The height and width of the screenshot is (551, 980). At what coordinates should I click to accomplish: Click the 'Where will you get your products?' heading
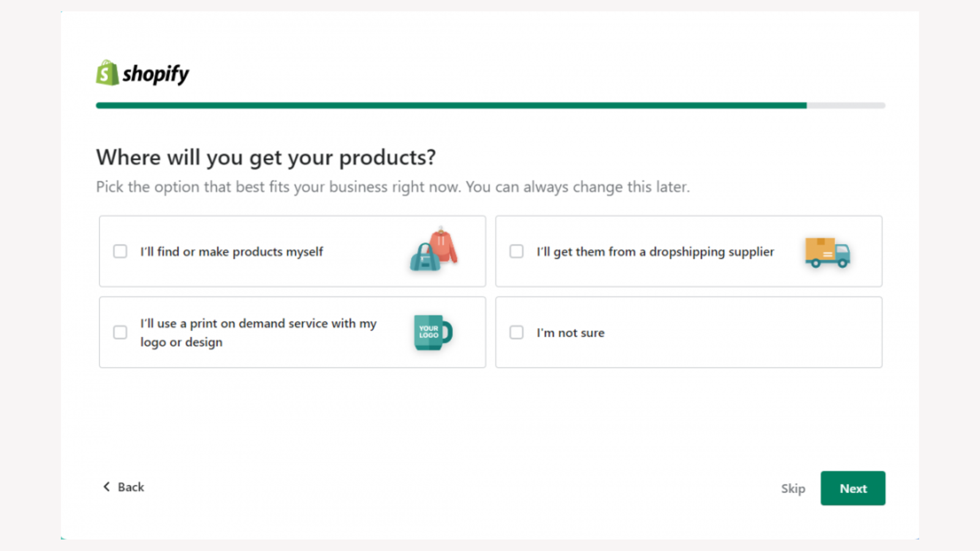(x=266, y=157)
